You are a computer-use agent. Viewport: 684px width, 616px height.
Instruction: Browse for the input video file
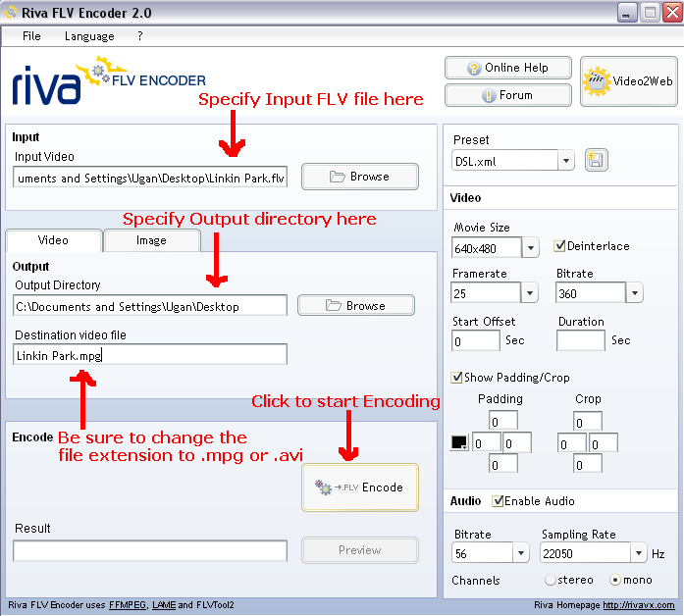[x=360, y=177]
